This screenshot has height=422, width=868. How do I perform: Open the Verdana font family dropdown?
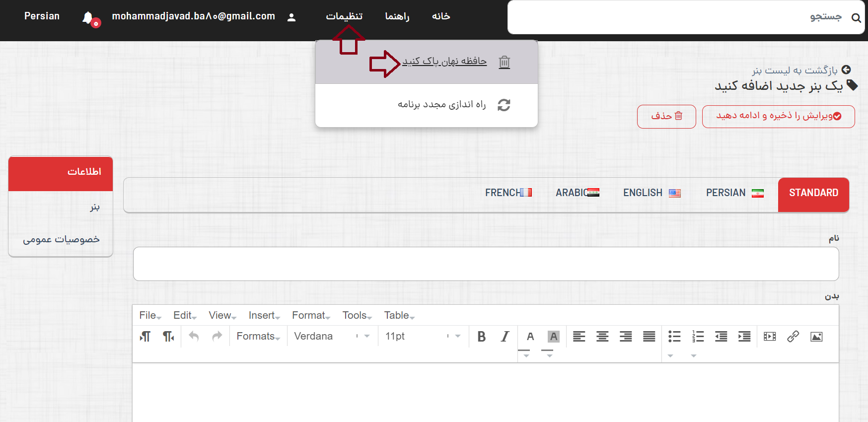(x=332, y=336)
